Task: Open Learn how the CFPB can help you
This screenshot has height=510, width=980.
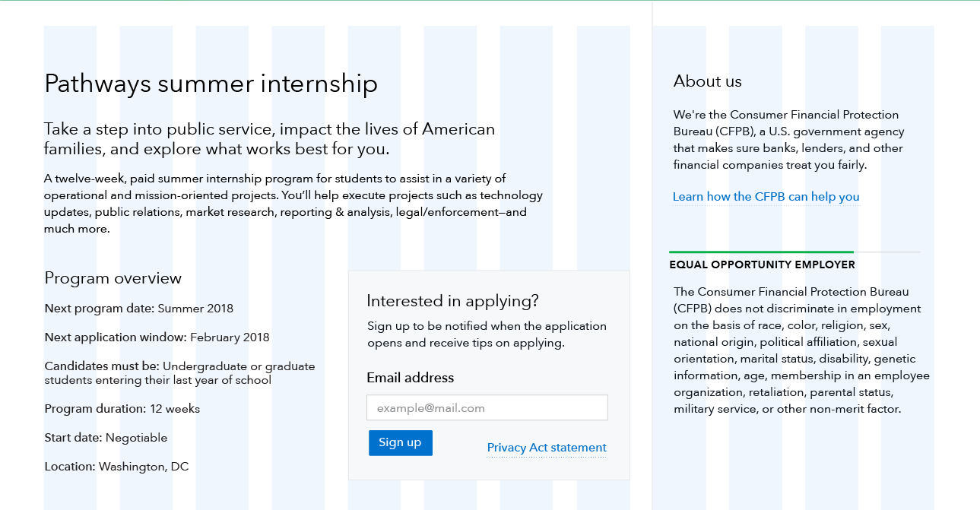Action: (x=766, y=197)
